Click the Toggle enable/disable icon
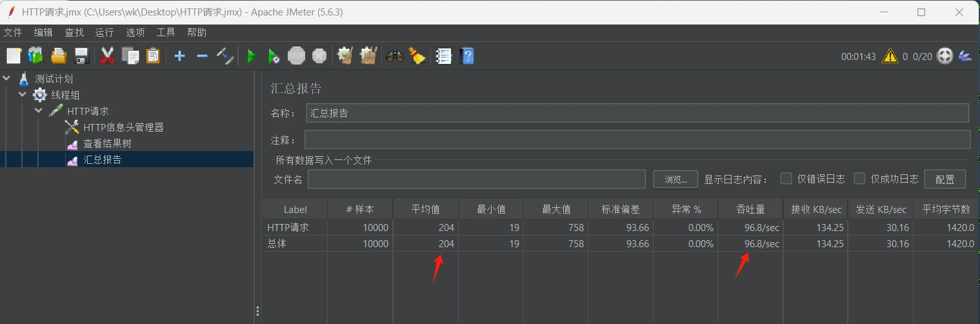The height and width of the screenshot is (324, 980). (x=225, y=56)
